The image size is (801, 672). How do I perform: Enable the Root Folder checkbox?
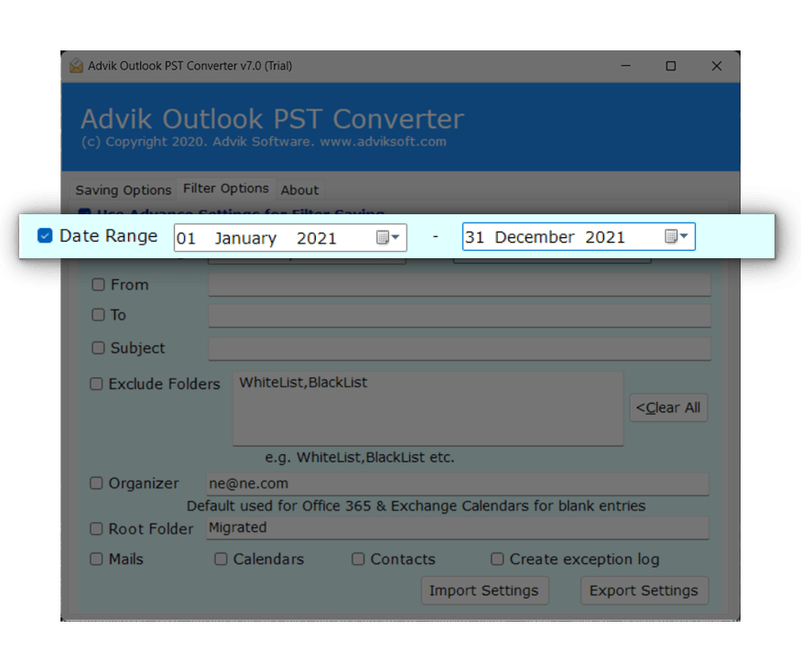96,529
